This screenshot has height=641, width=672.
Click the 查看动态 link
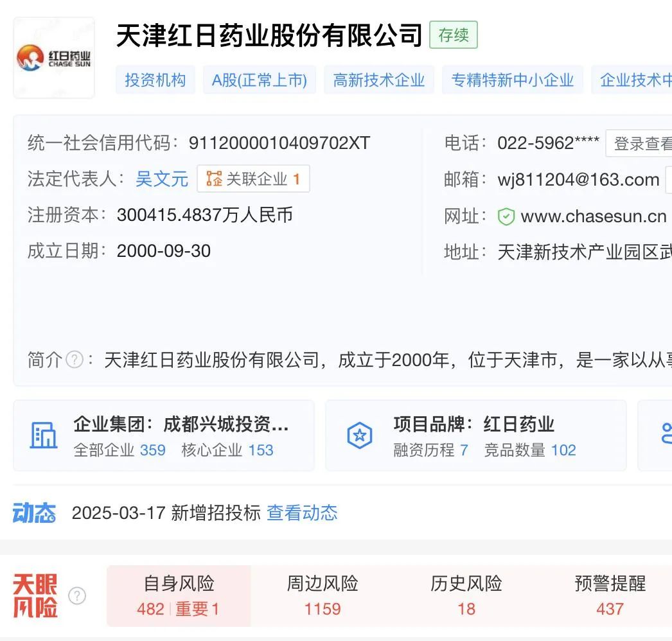click(302, 513)
